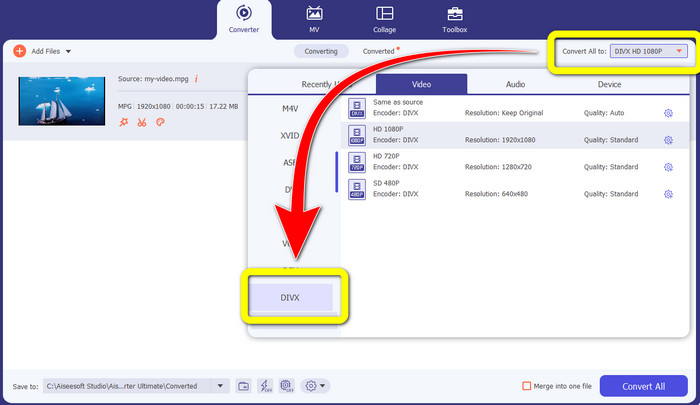Open the color palette effect tool
This screenshot has height=405, width=700.
click(160, 122)
